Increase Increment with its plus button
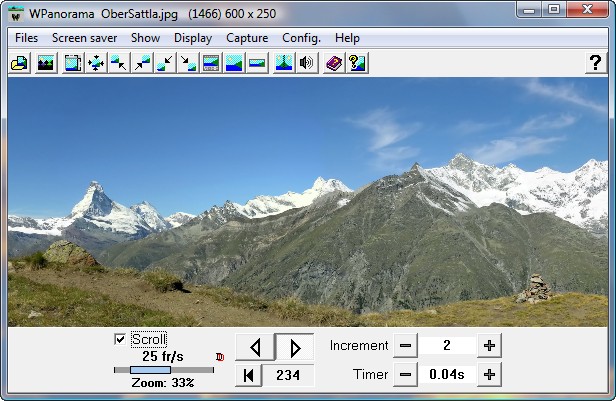The height and width of the screenshot is (401, 616). 489,346
